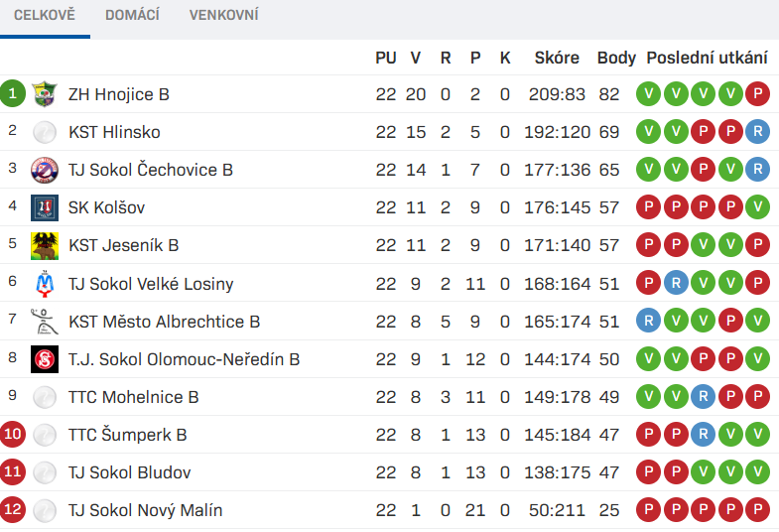Click the Body column header

[x=616, y=58]
